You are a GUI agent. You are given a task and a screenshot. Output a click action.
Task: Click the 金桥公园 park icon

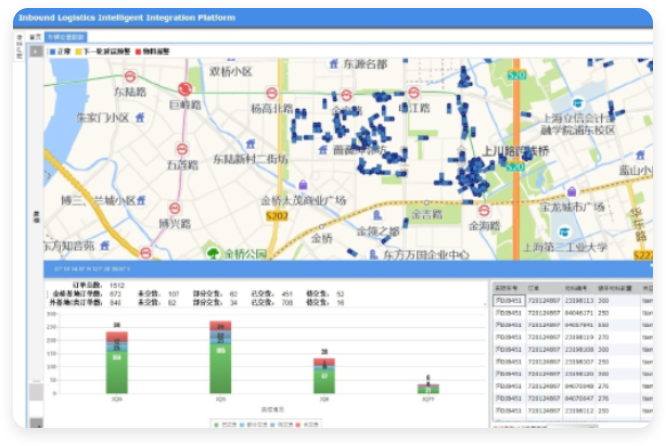coord(212,252)
